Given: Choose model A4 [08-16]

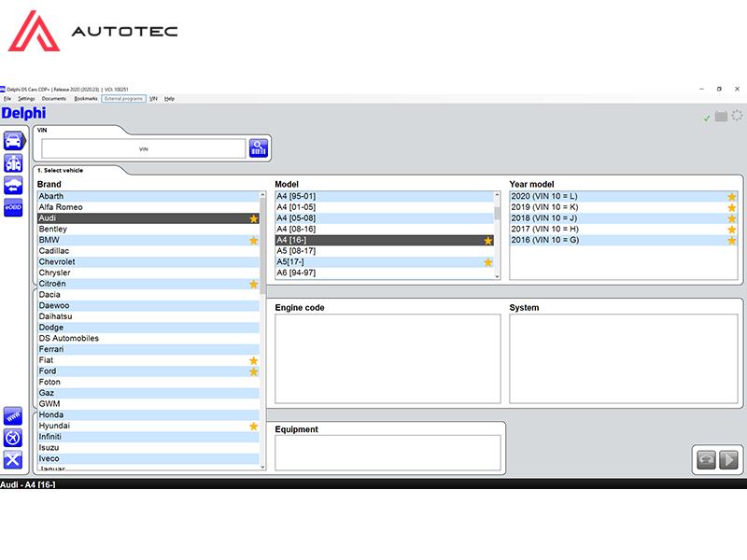Looking at the screenshot, I should (x=385, y=229).
